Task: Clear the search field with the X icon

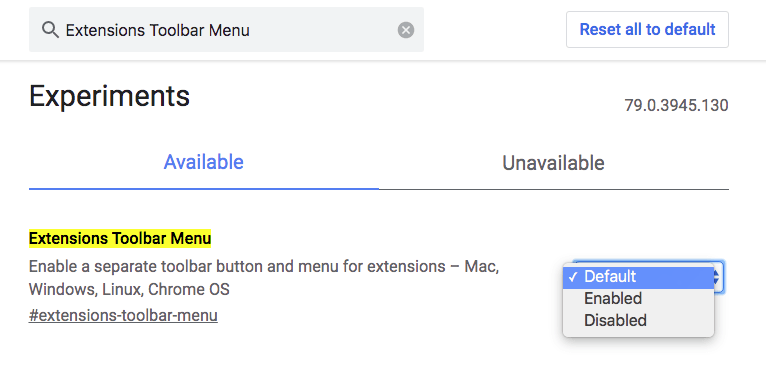Action: pos(405,30)
